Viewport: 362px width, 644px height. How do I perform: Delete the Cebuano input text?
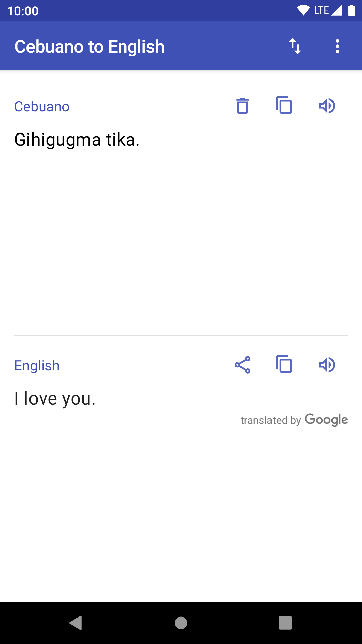tap(242, 106)
